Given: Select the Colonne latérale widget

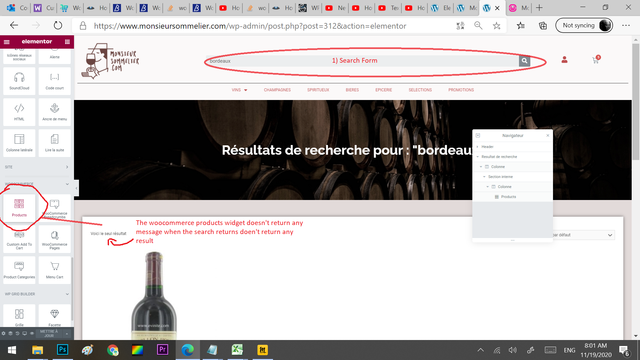Looking at the screenshot, I should click(19, 143).
